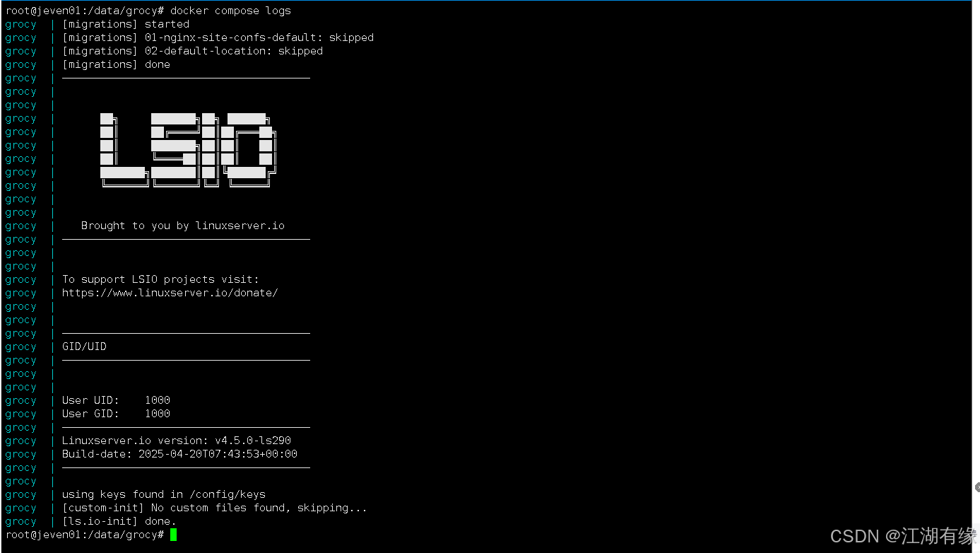The image size is (980, 553).
Task: Open the https://www.linuxserver.io/donate/ URL
Action: tap(170, 293)
